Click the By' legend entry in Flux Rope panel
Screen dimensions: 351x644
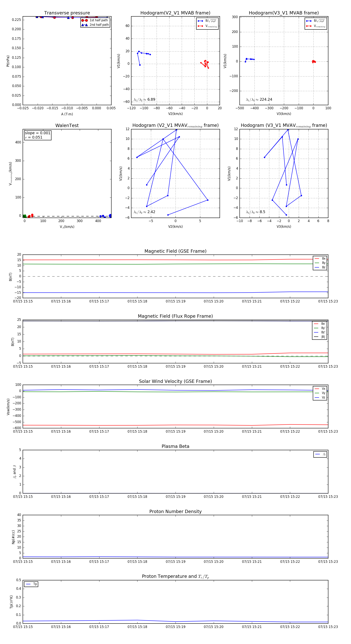click(320, 328)
